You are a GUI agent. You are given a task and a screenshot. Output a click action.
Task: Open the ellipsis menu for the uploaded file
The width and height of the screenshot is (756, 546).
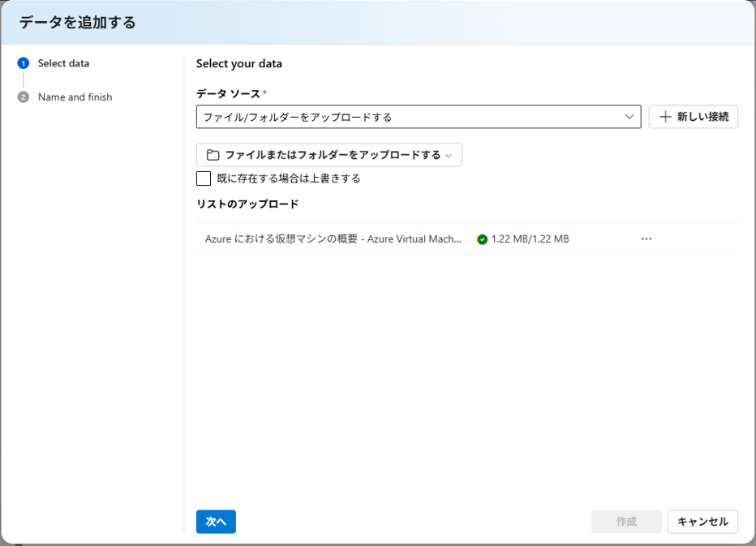click(646, 239)
